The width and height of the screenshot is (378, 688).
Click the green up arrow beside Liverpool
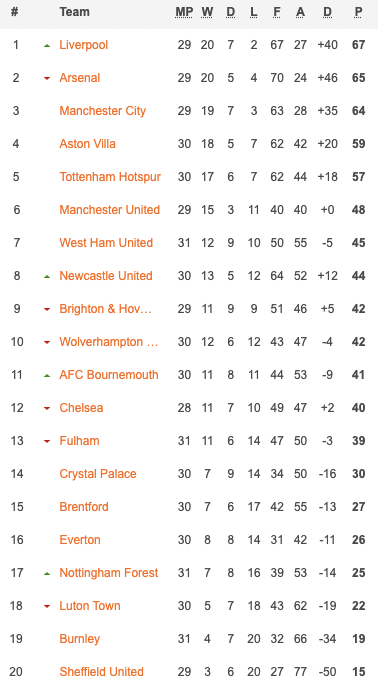47,46
